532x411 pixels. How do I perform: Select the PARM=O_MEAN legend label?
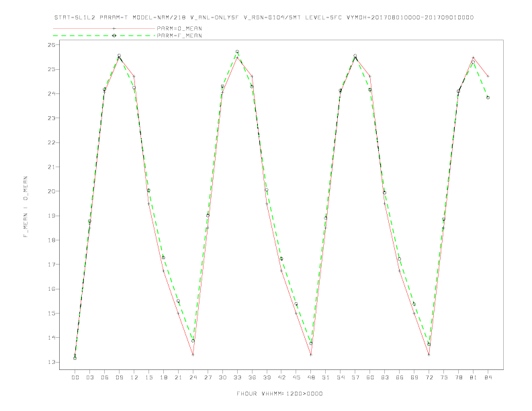(179, 28)
